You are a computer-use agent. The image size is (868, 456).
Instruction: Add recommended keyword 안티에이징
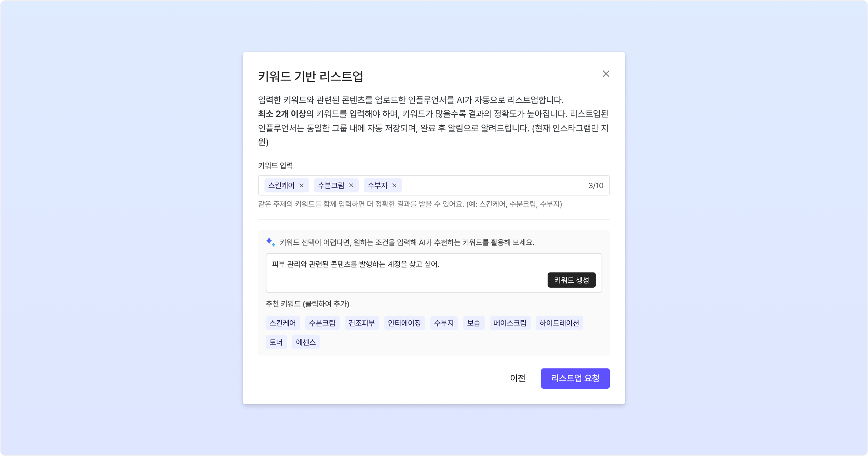[x=404, y=323]
